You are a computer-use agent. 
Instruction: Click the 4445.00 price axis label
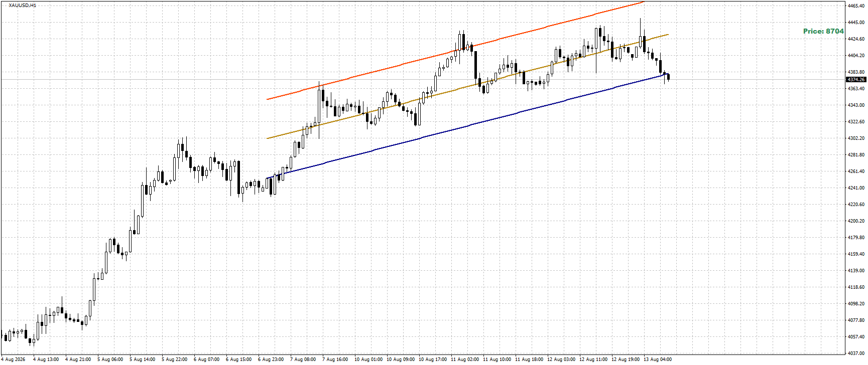[856, 22]
